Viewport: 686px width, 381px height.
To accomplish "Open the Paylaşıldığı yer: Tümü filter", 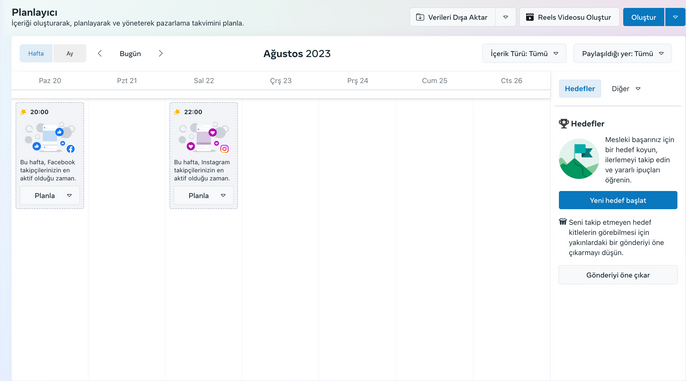I will [x=623, y=53].
